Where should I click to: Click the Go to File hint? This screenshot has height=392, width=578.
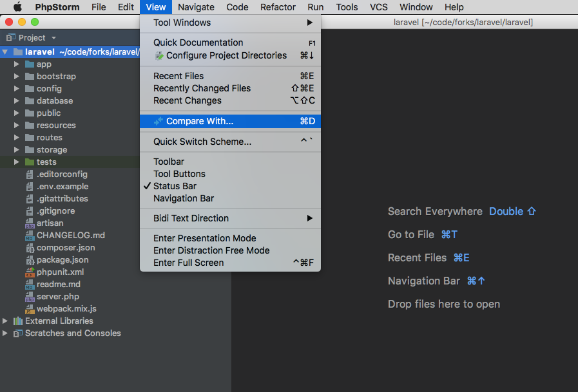(x=410, y=234)
